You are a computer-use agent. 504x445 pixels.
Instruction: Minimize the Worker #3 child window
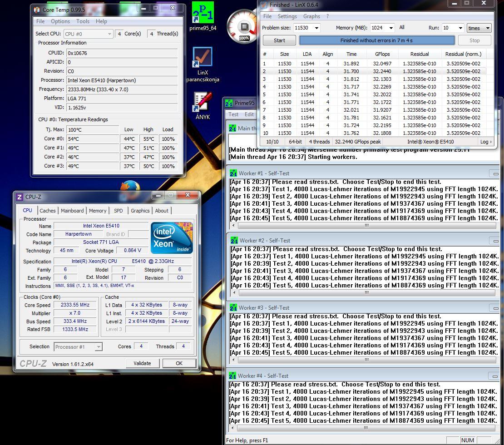pos(495,308)
